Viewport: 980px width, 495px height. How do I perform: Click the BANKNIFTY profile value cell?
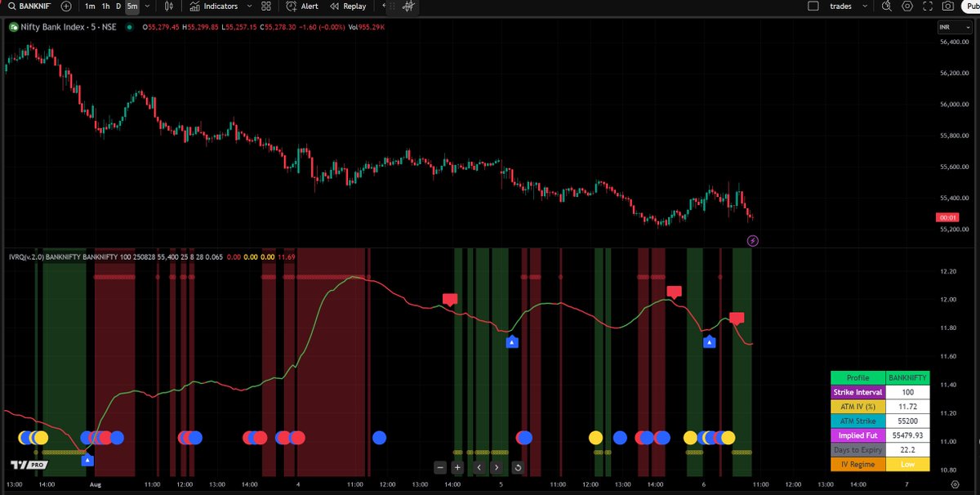click(907, 378)
